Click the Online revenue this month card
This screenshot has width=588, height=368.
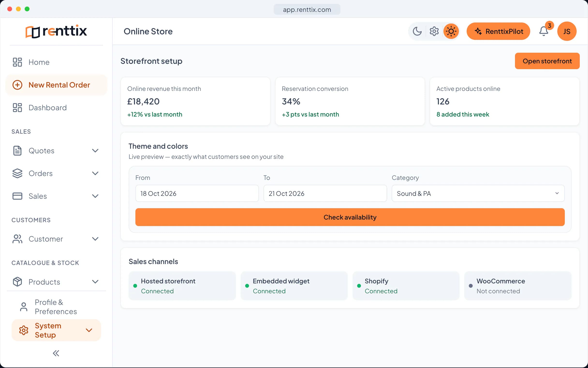pos(195,101)
